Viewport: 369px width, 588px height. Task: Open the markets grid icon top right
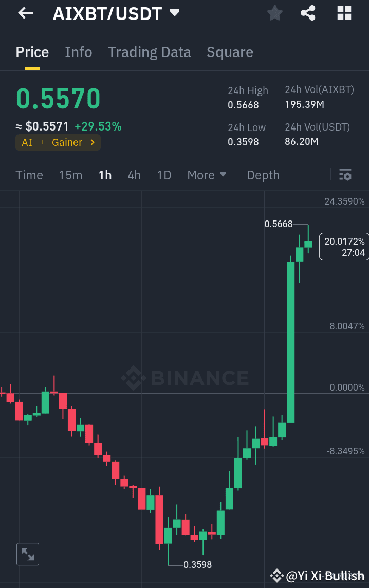coord(343,13)
